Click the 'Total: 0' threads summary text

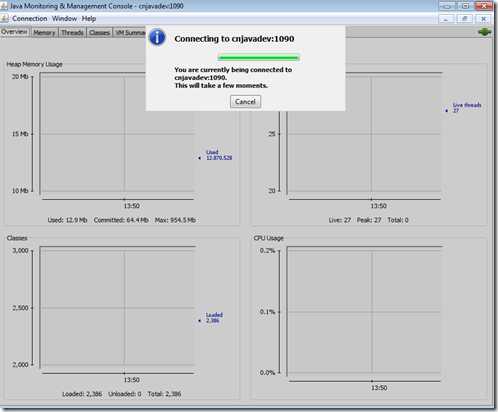(x=398, y=220)
